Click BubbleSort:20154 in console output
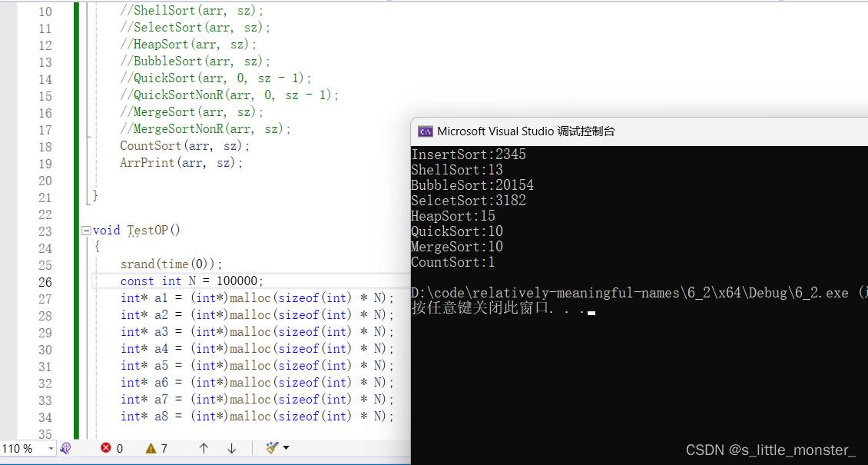 (x=472, y=185)
